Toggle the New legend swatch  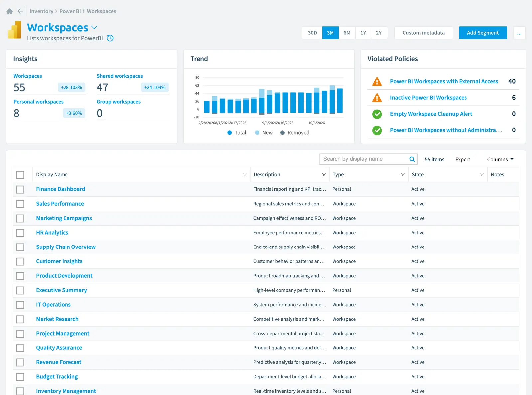pos(257,133)
